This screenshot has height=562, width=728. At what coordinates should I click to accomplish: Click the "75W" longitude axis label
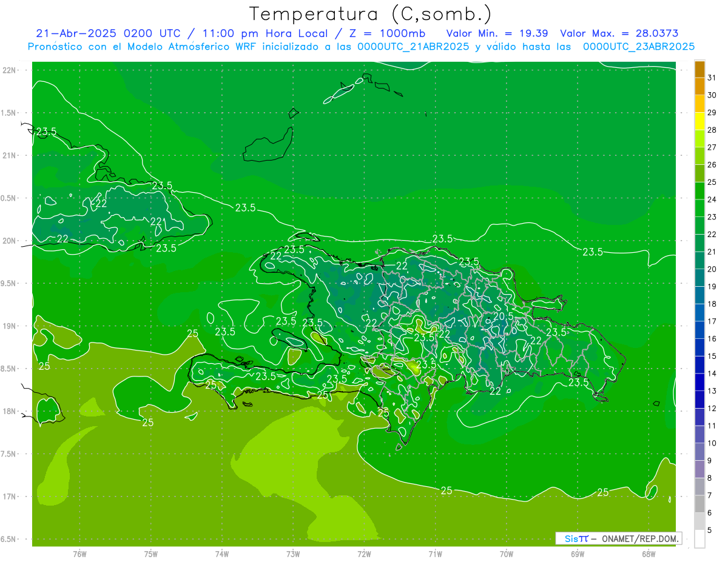tap(150, 554)
